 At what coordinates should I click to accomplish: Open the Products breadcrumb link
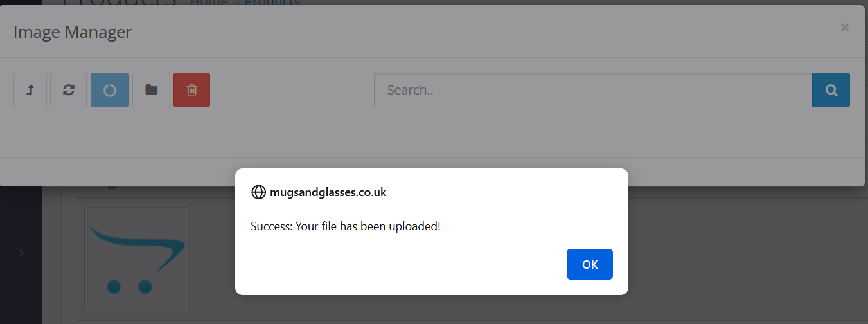272,3
